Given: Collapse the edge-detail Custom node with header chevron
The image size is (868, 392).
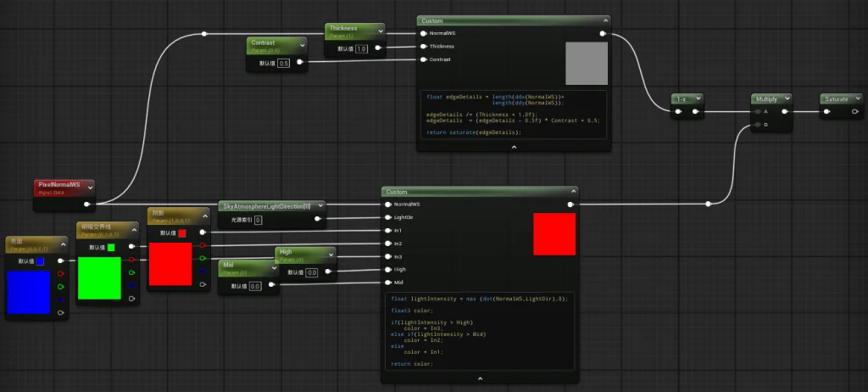Looking at the screenshot, I should point(605,20).
